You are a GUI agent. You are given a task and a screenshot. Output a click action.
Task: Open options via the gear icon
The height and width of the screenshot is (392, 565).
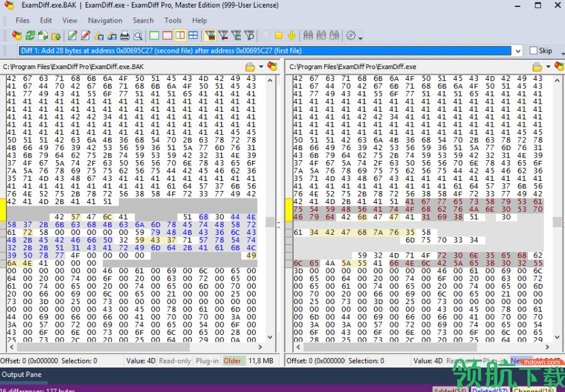tap(351, 35)
